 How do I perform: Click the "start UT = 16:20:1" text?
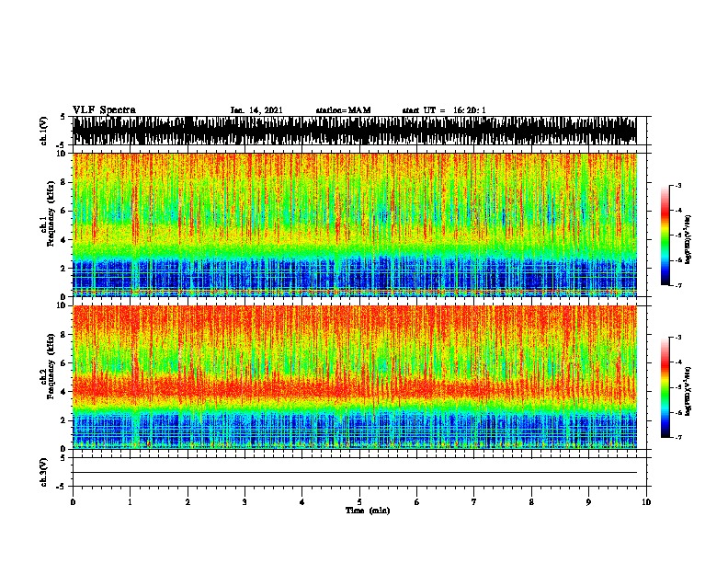(444, 110)
